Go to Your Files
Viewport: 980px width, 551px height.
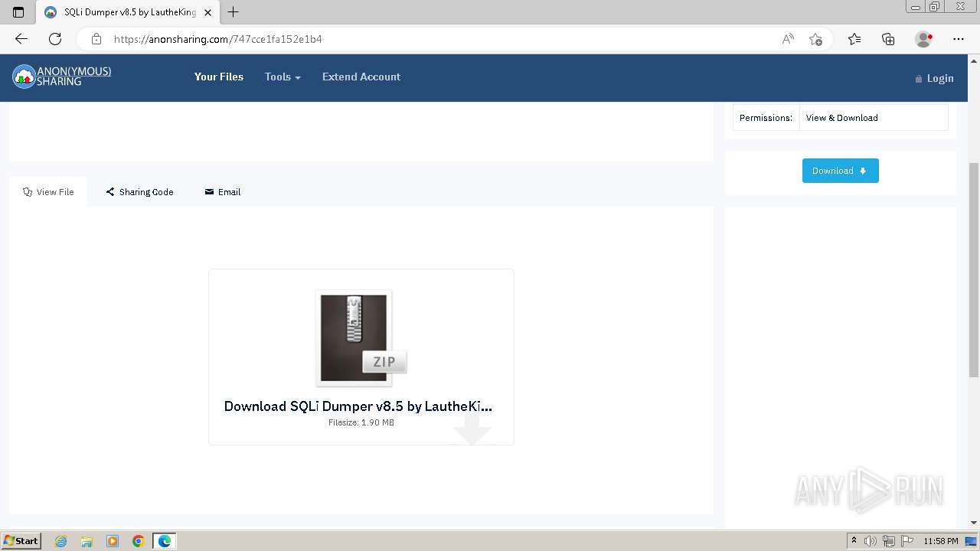[219, 77]
